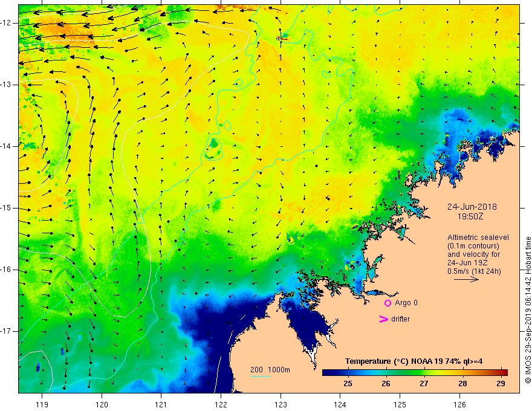Click the 'Altimetric sealevel' legend text
532x411 pixels.
pyautogui.click(x=478, y=238)
